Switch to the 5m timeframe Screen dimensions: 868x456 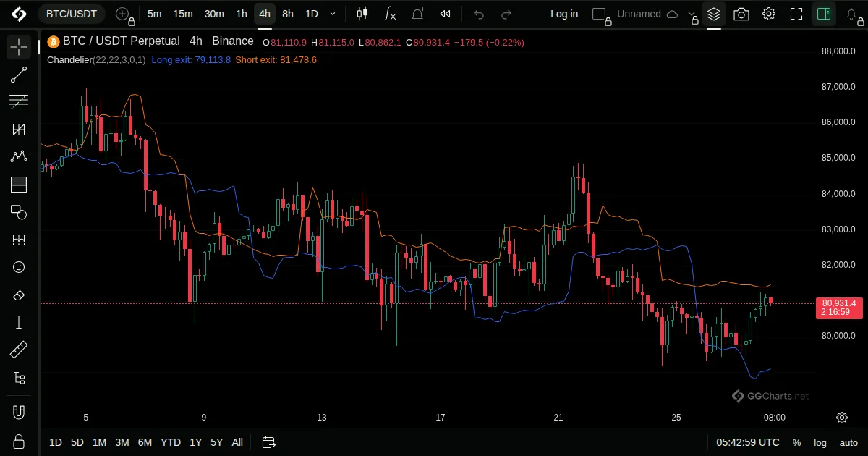pyautogui.click(x=154, y=14)
